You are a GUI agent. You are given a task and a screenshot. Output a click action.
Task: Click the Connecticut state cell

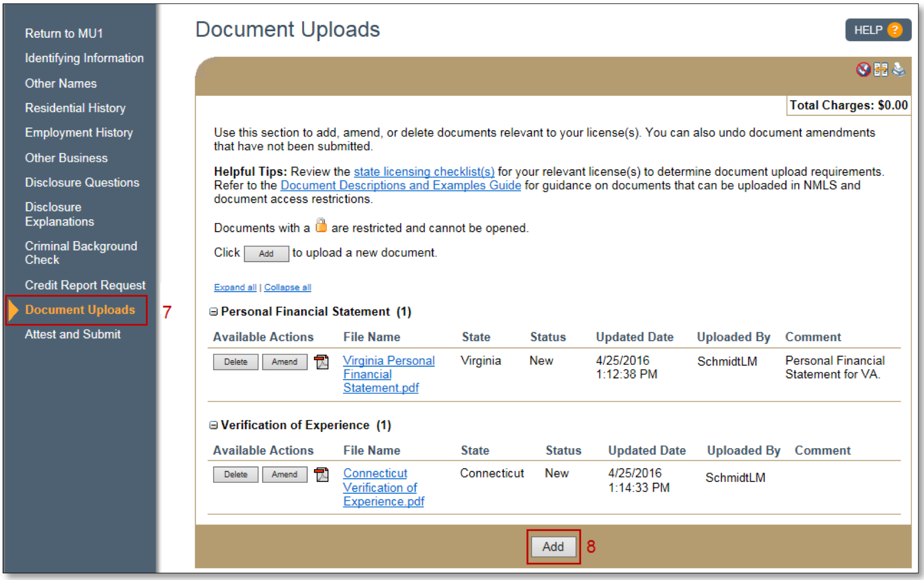pos(492,473)
